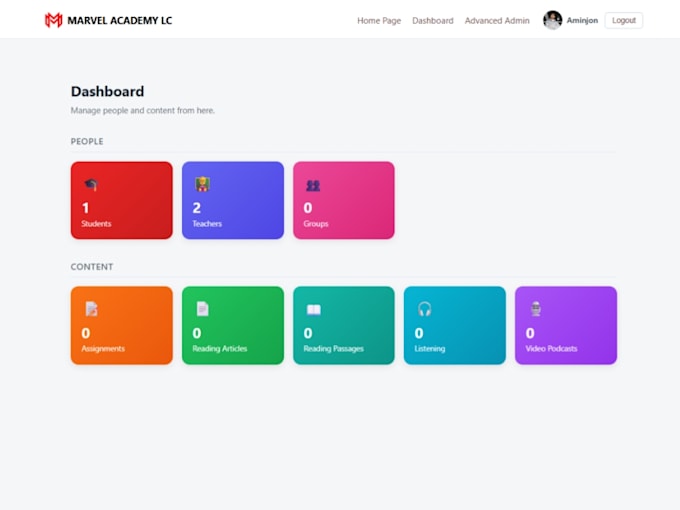Click the memo icon on Assignments card
The image size is (680, 510).
click(x=92, y=309)
